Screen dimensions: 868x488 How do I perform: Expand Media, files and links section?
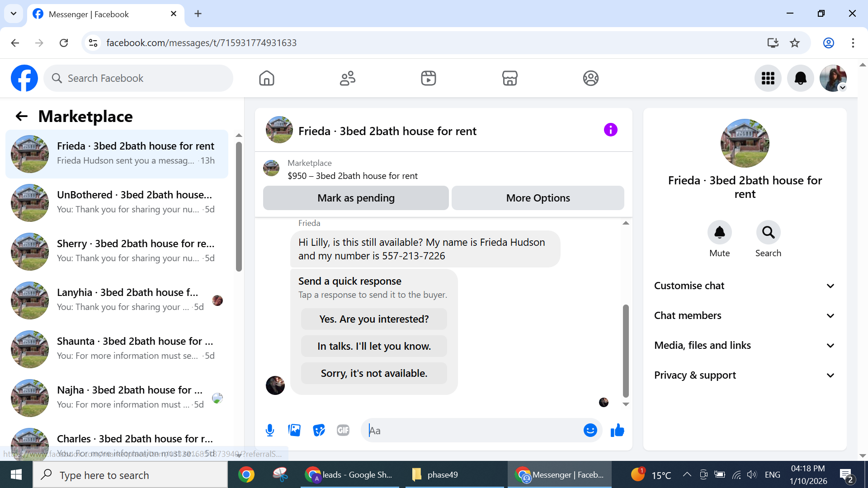pyautogui.click(x=745, y=346)
